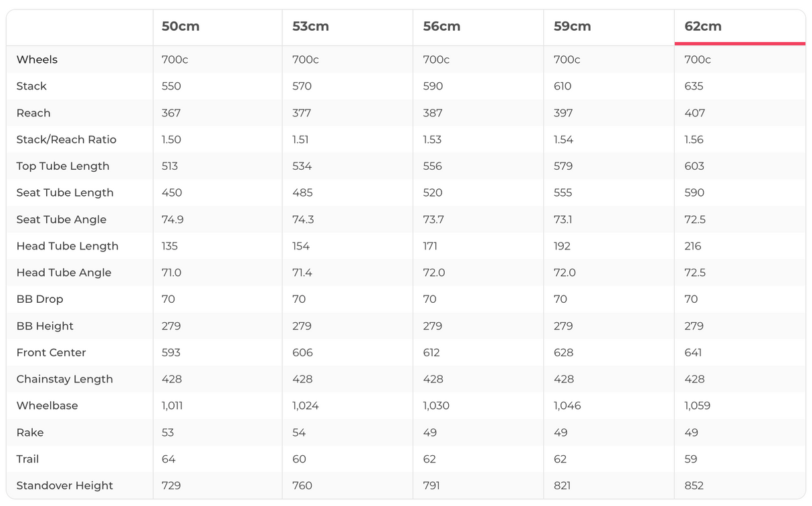Select the Top Tube Length label
This screenshot has width=812, height=506.
tap(63, 166)
